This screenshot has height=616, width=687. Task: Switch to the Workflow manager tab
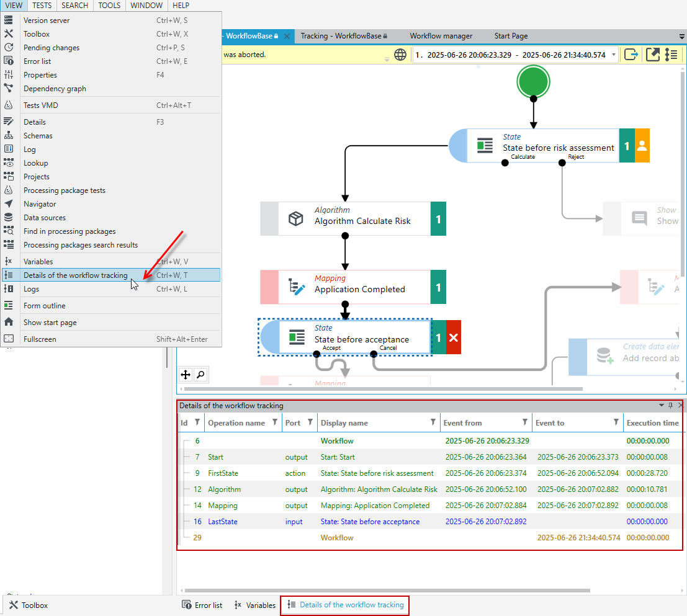(441, 36)
